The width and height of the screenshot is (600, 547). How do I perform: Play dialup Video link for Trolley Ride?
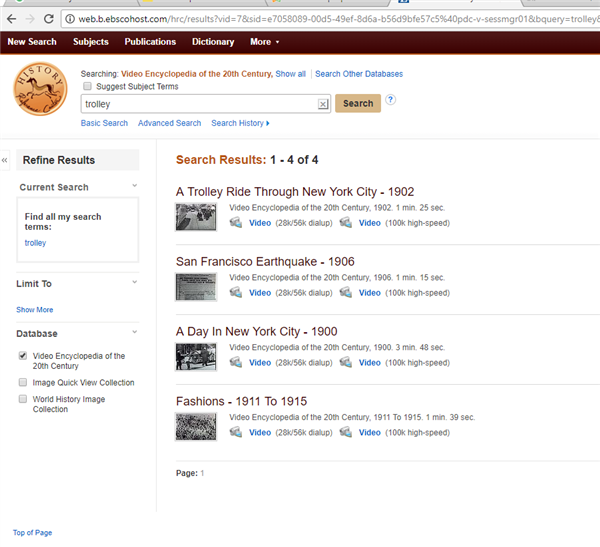coord(260,223)
